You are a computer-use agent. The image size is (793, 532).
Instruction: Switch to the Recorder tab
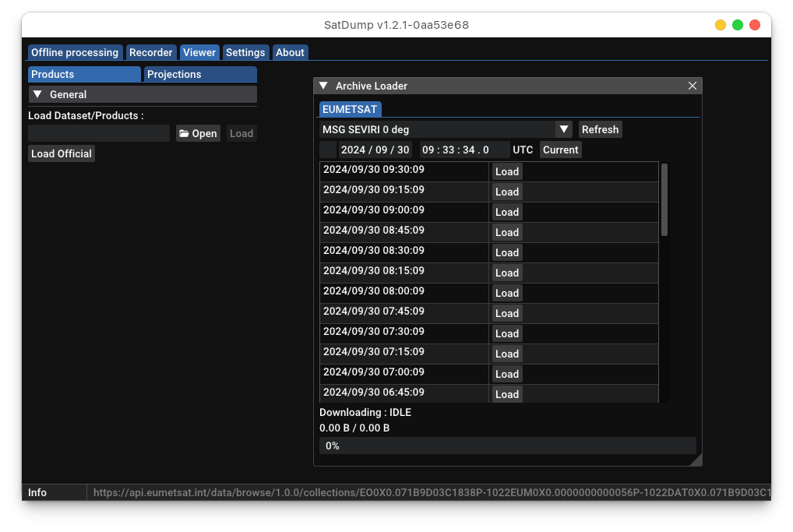tap(150, 53)
